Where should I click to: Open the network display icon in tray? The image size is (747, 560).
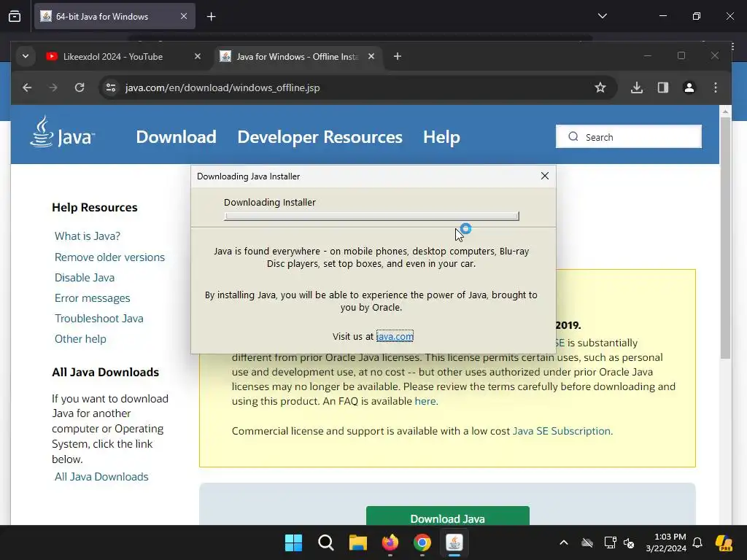tap(611, 542)
